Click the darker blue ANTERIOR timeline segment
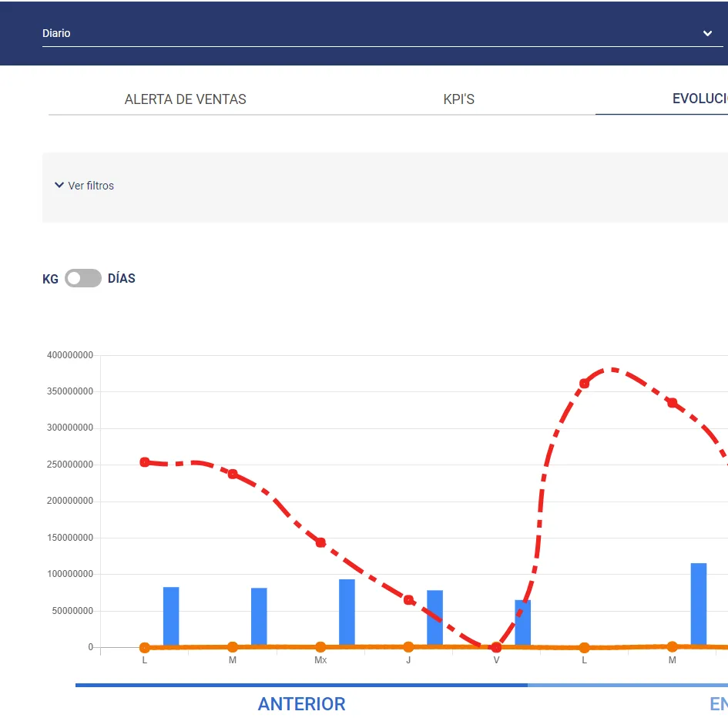Screen dimensions: 728x728 click(301, 683)
